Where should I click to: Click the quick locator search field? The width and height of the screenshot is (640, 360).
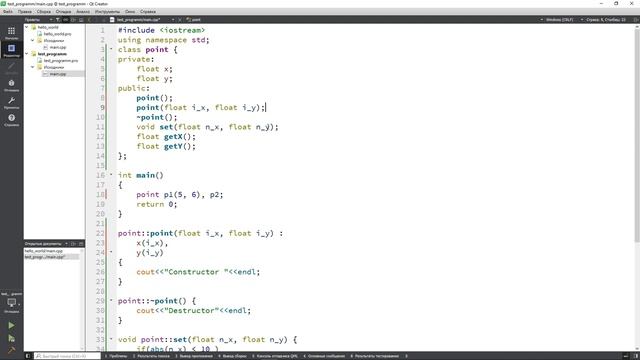coord(67,356)
